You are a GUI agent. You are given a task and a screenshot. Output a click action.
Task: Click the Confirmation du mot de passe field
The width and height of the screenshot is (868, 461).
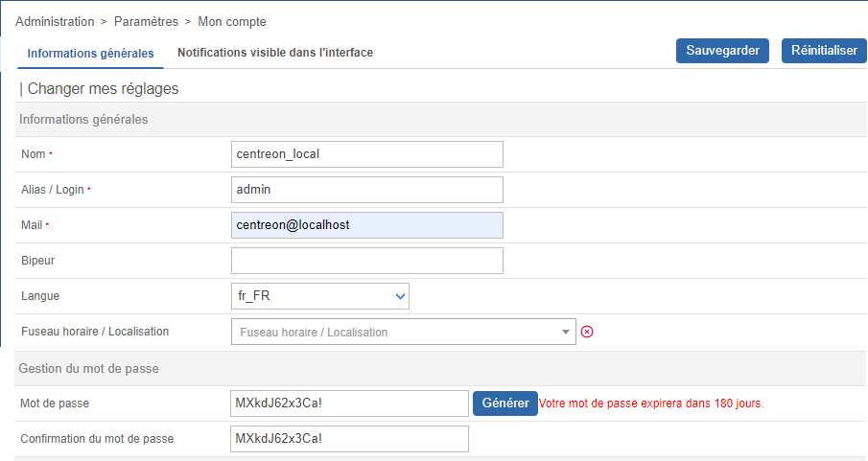pos(349,439)
